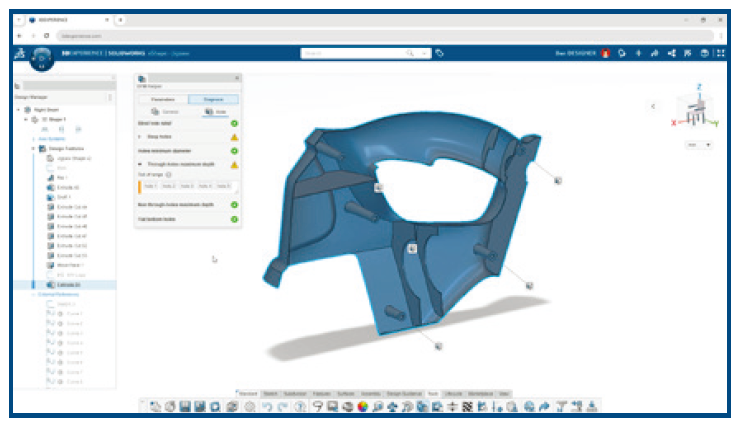Open a new browser tab
Screen dimensions: 743x425
[x=121, y=20]
